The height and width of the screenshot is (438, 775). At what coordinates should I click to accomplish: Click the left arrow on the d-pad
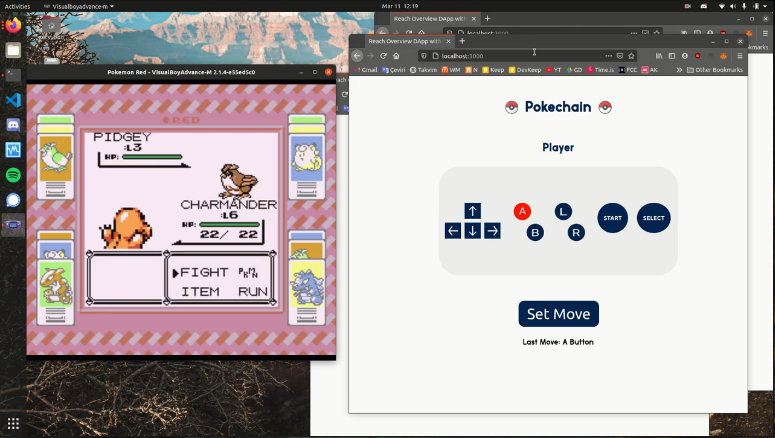click(453, 231)
